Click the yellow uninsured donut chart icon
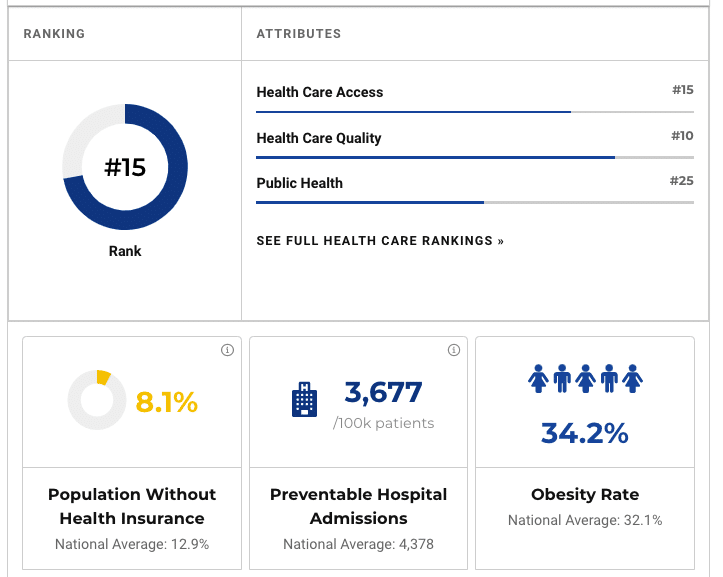Screen dimensions: 723x577 [96, 401]
